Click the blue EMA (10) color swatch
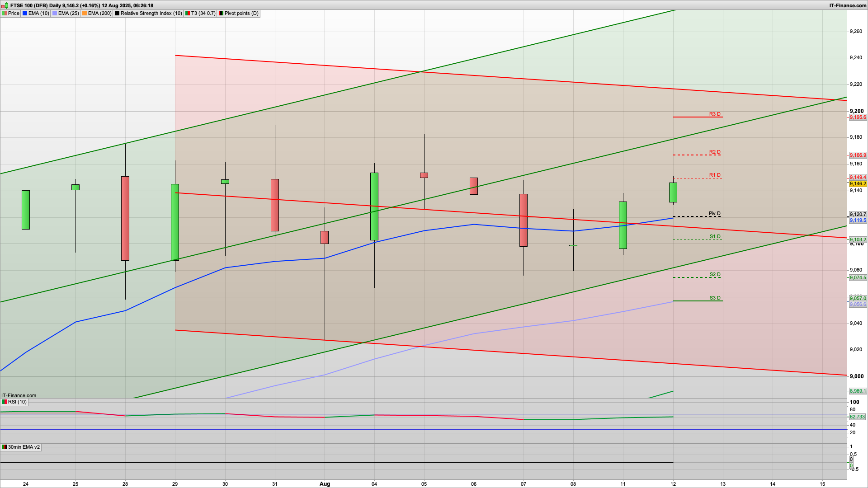Image resolution: width=868 pixels, height=488 pixels. click(x=25, y=13)
